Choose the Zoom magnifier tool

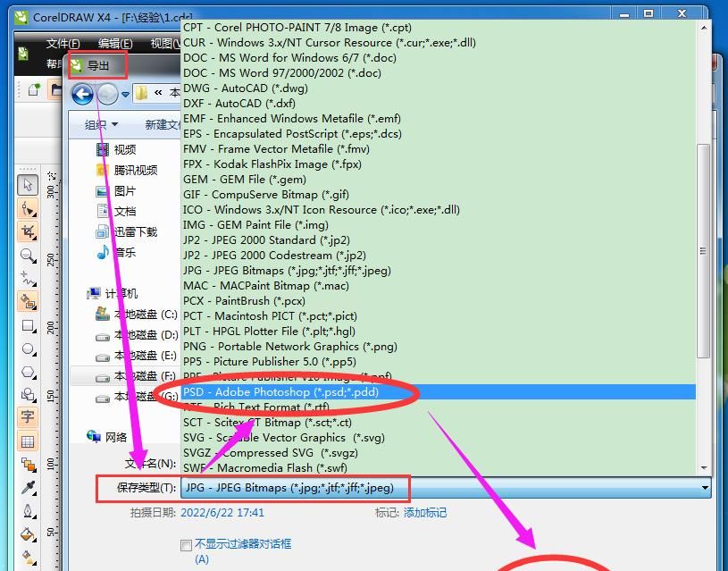click(28, 255)
